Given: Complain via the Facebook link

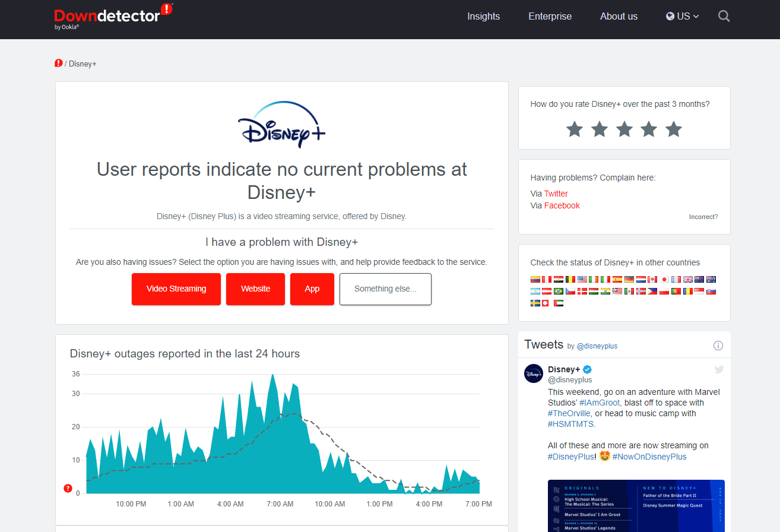Looking at the screenshot, I should click(x=562, y=205).
